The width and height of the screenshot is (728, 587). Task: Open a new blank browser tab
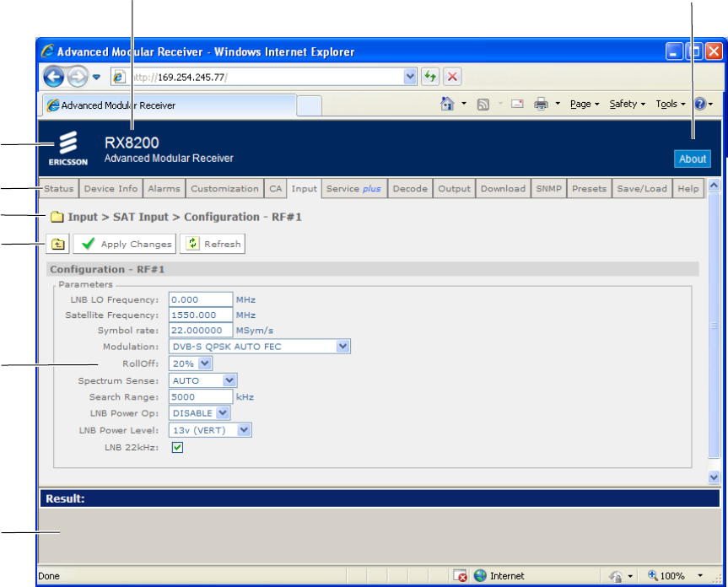(310, 106)
